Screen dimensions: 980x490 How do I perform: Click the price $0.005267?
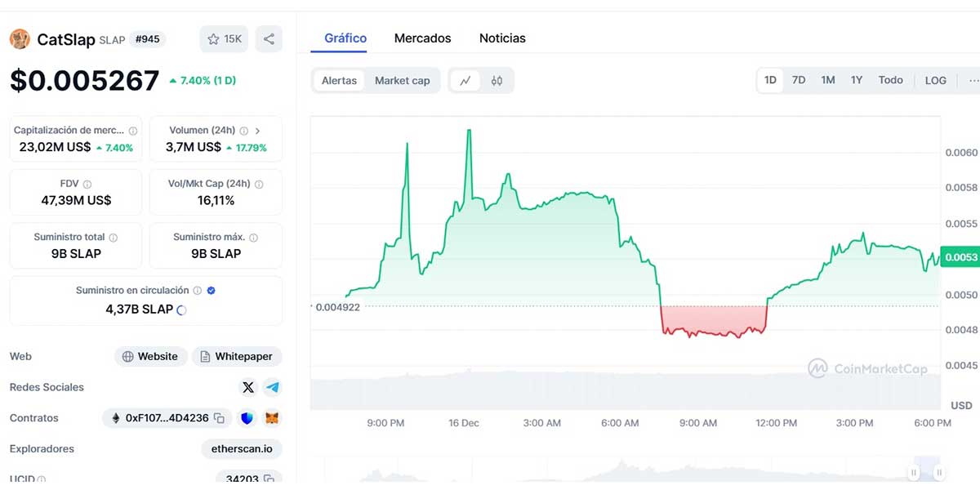[x=84, y=80]
